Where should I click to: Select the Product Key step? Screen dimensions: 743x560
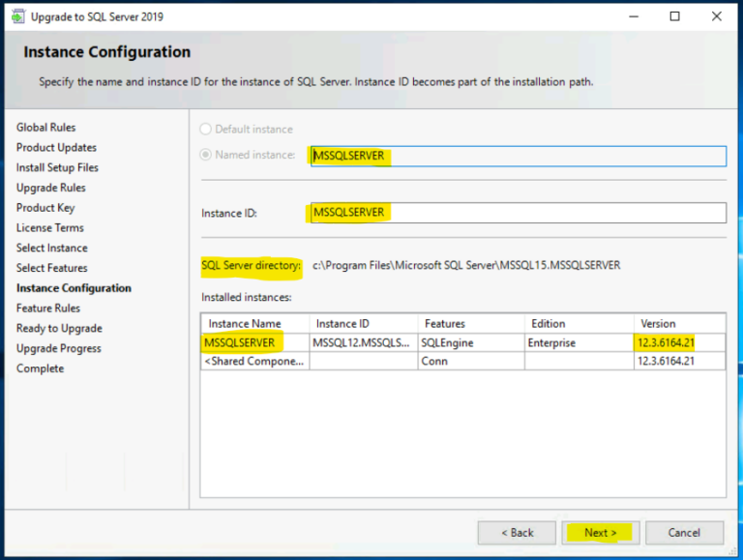45,208
